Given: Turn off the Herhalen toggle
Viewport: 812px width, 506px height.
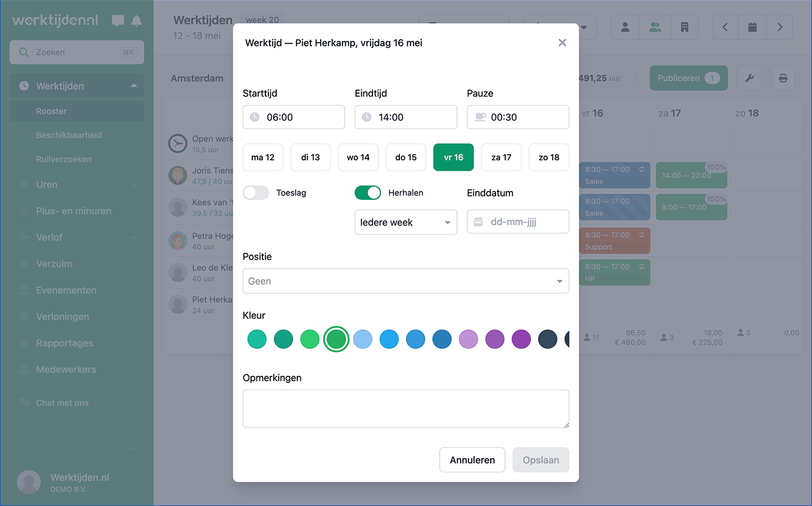Looking at the screenshot, I should pyautogui.click(x=368, y=193).
